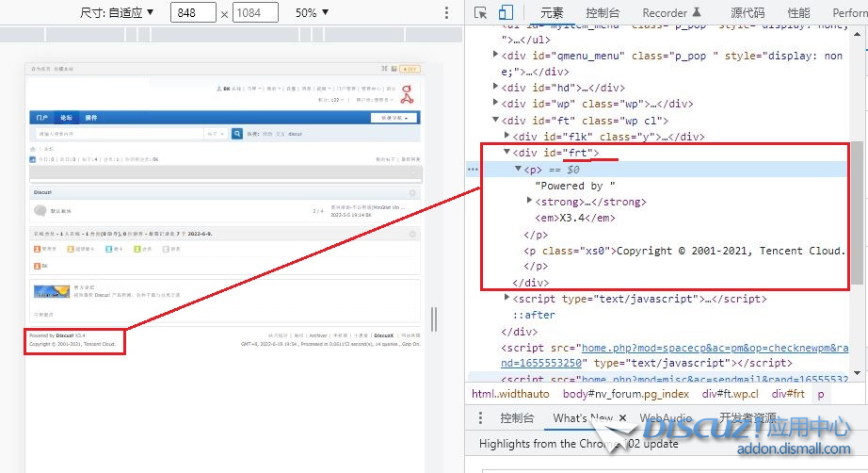Select html.widthauto in the breadcrumb bar
868x473 pixels.
[x=510, y=394]
